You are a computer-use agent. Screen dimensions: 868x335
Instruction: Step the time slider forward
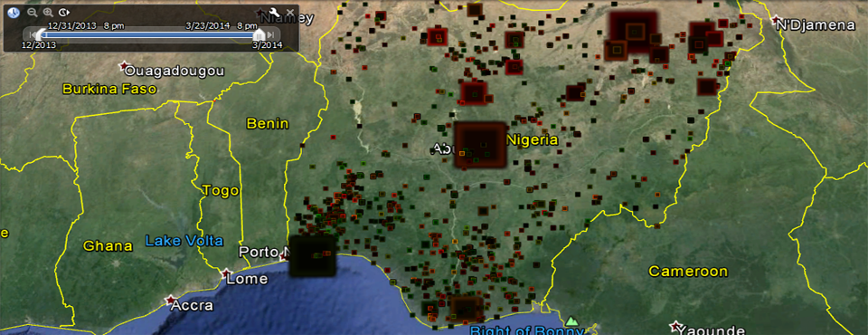tap(270, 35)
